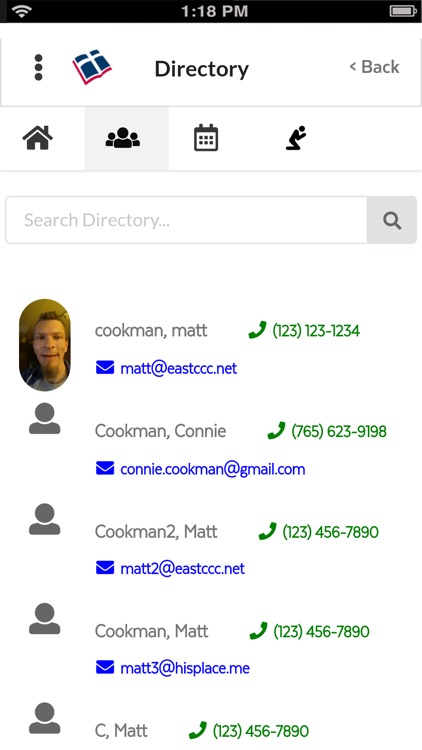Tap phone icon beside Connie's number
This screenshot has width=422, height=750.
pyautogui.click(x=276, y=430)
